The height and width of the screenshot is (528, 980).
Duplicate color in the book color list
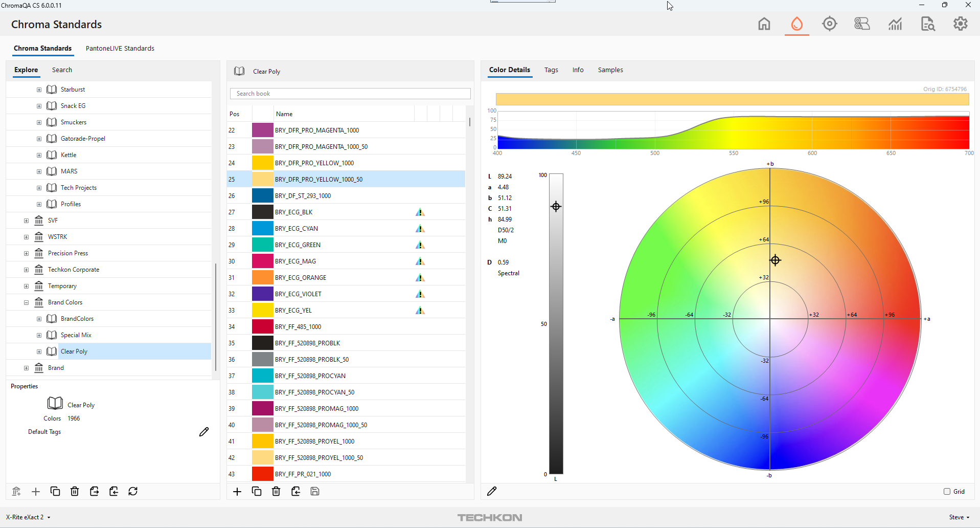(257, 491)
